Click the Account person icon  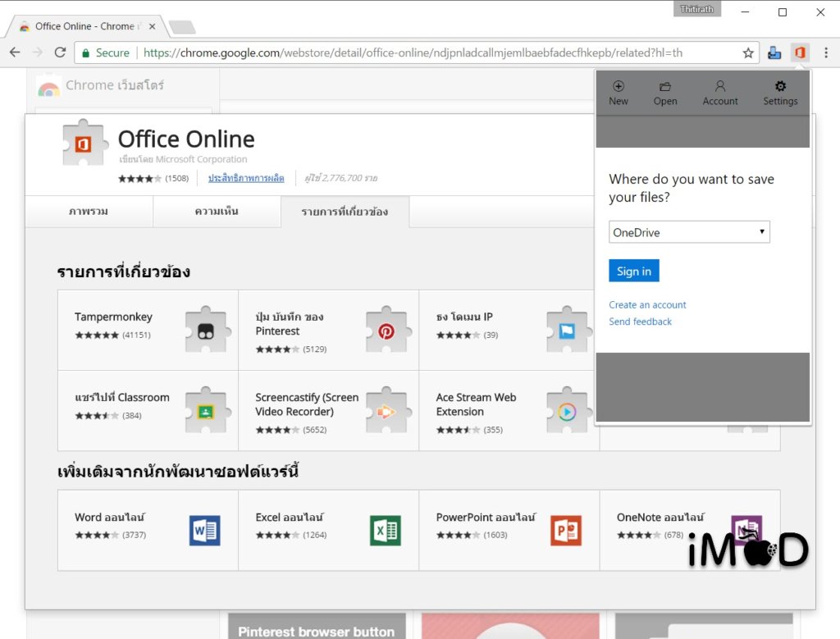(720, 86)
